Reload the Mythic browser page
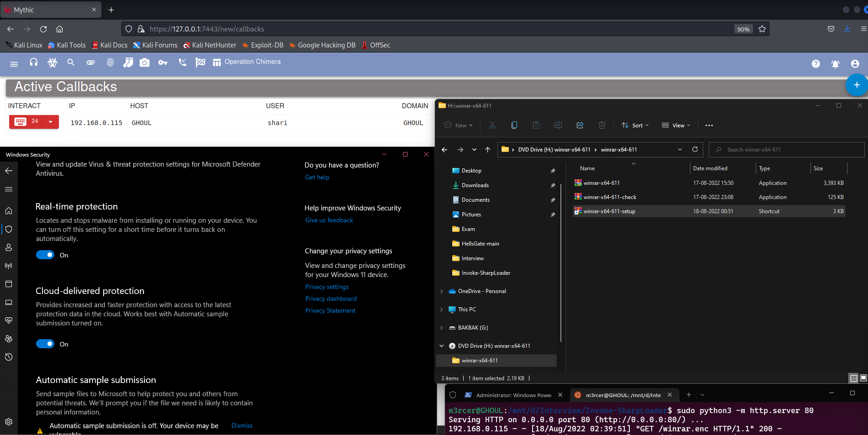The width and height of the screenshot is (868, 435). (43, 29)
